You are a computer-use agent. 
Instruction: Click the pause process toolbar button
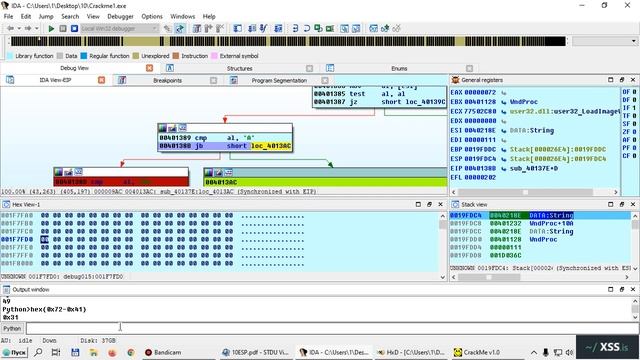63,29
